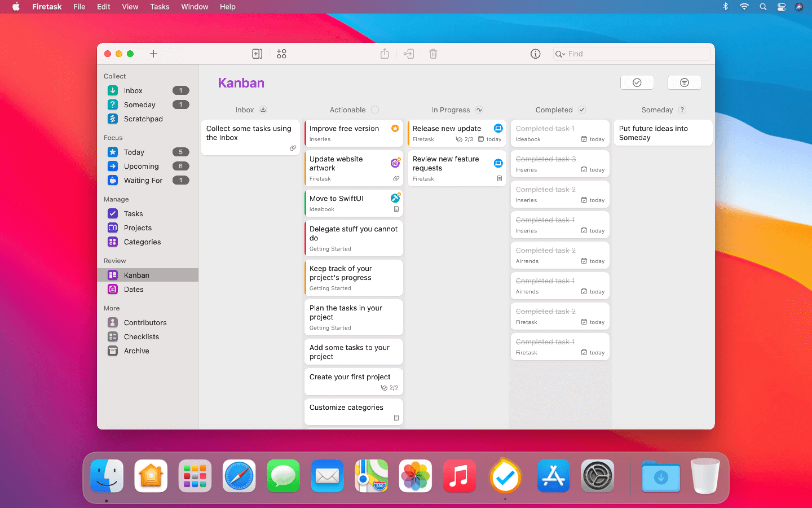
Task: Toggle the filter button at top right
Action: [684, 82]
